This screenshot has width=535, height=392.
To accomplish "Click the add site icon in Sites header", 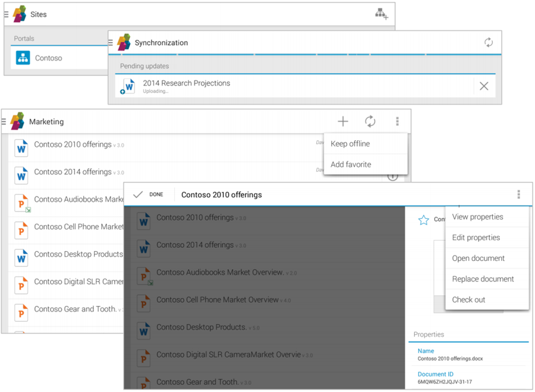I will (381, 14).
